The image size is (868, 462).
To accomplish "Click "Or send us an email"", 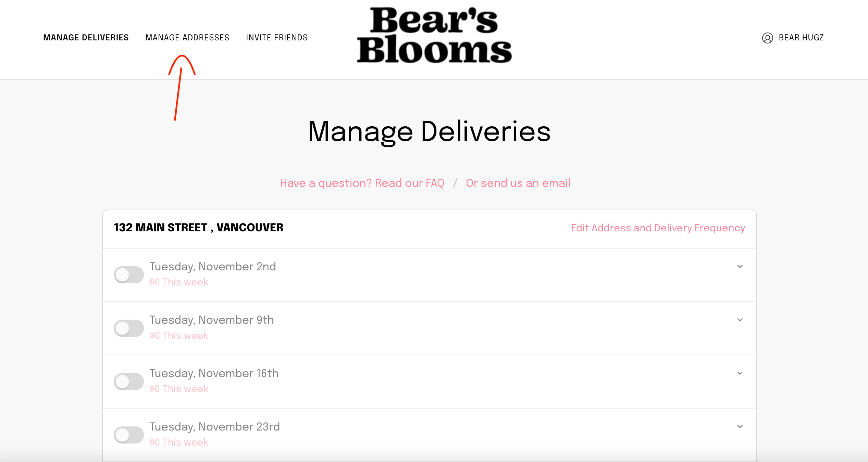I will (x=518, y=183).
